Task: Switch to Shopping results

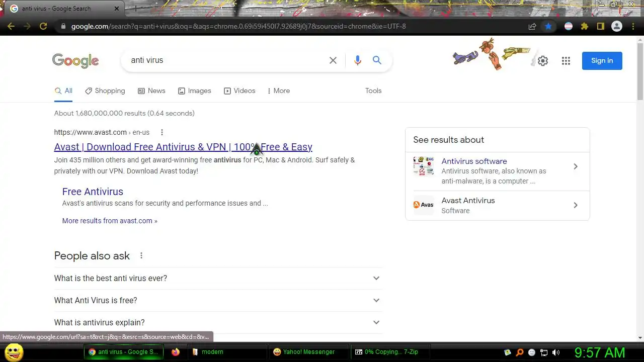Action: pos(105,91)
